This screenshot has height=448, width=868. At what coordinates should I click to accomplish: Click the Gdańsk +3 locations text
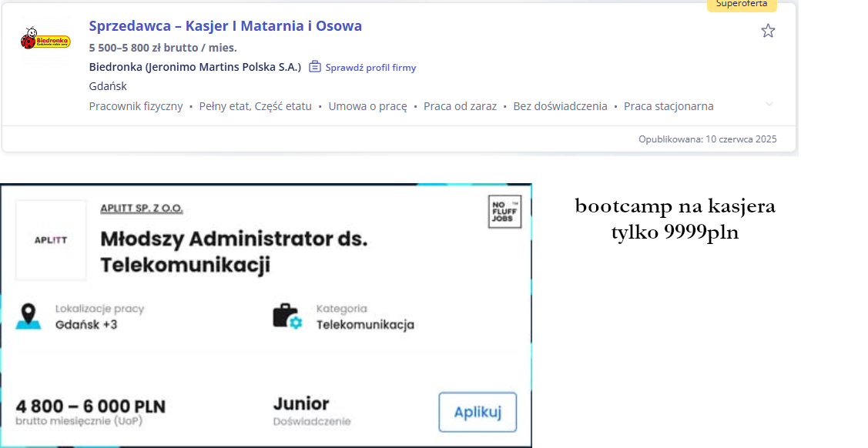86,325
